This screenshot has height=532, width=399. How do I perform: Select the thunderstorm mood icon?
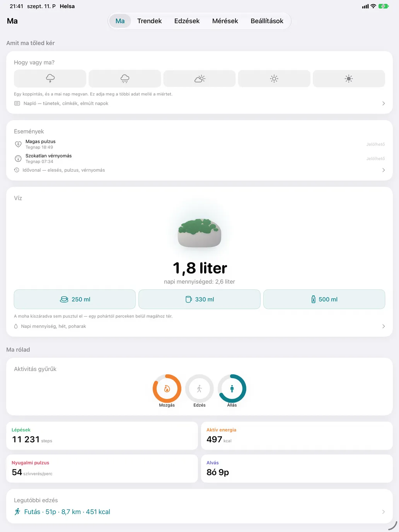[50, 78]
